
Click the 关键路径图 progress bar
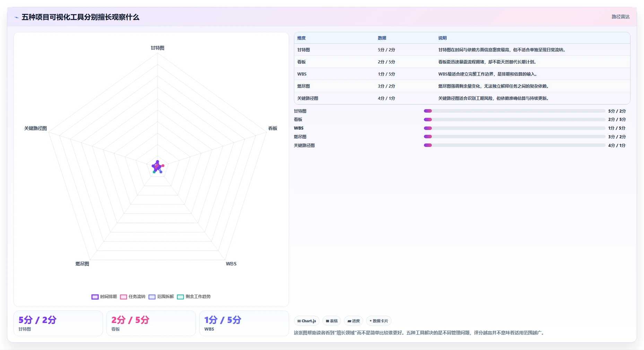click(514, 145)
